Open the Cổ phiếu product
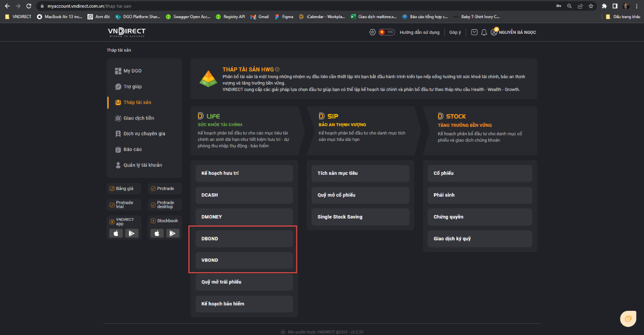The image size is (644, 335). pyautogui.click(x=480, y=173)
